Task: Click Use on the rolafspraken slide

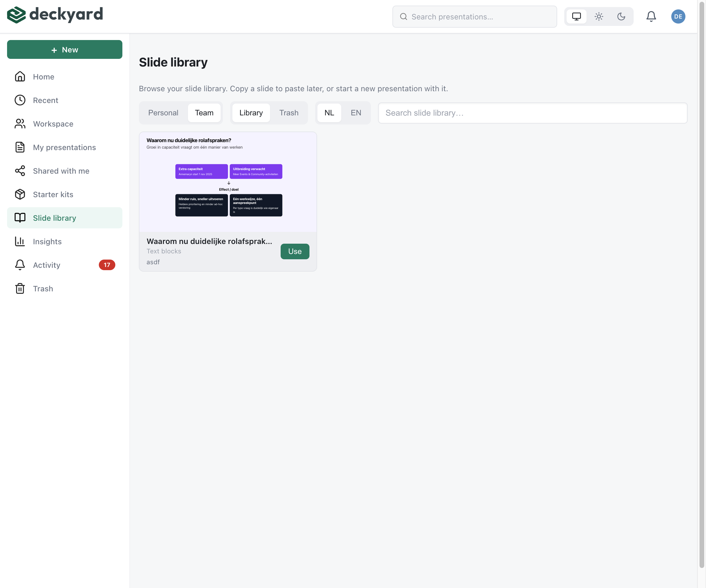Action: 295,251
